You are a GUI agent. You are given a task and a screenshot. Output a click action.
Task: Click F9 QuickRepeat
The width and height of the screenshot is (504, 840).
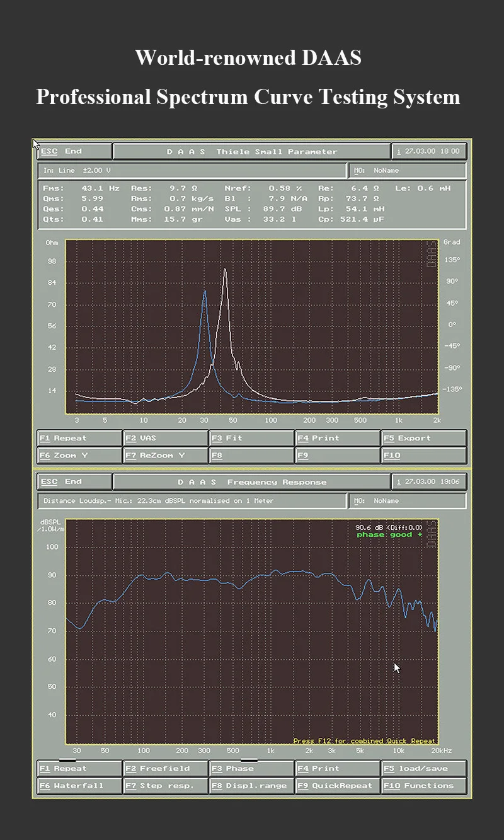click(x=338, y=786)
